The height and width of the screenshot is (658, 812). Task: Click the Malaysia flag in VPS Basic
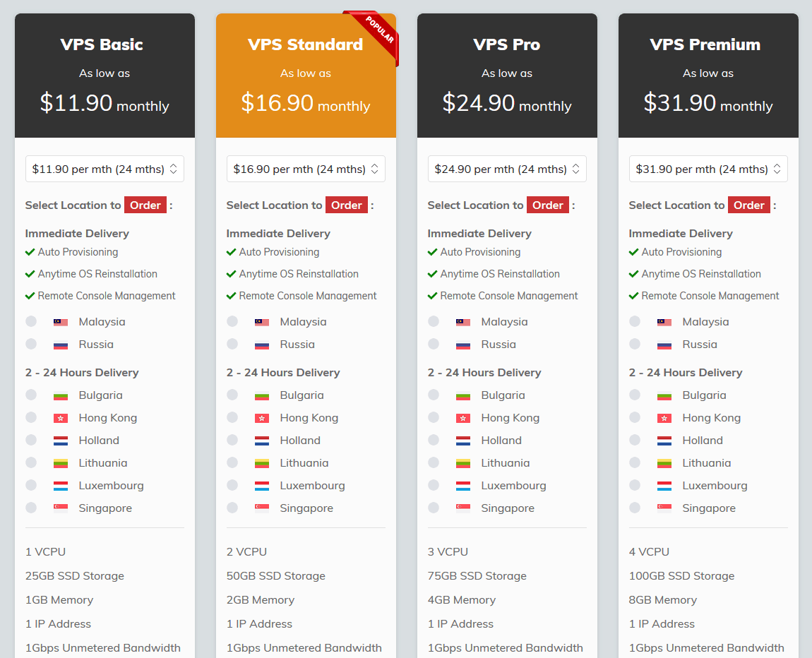click(x=61, y=322)
